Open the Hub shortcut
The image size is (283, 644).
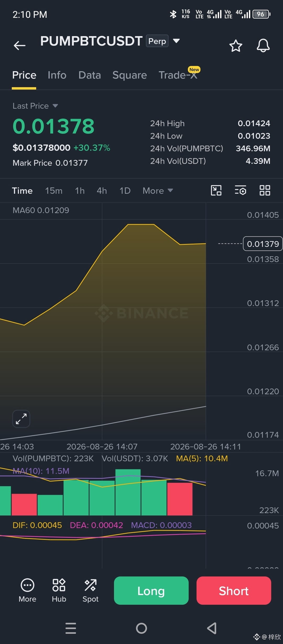click(59, 591)
